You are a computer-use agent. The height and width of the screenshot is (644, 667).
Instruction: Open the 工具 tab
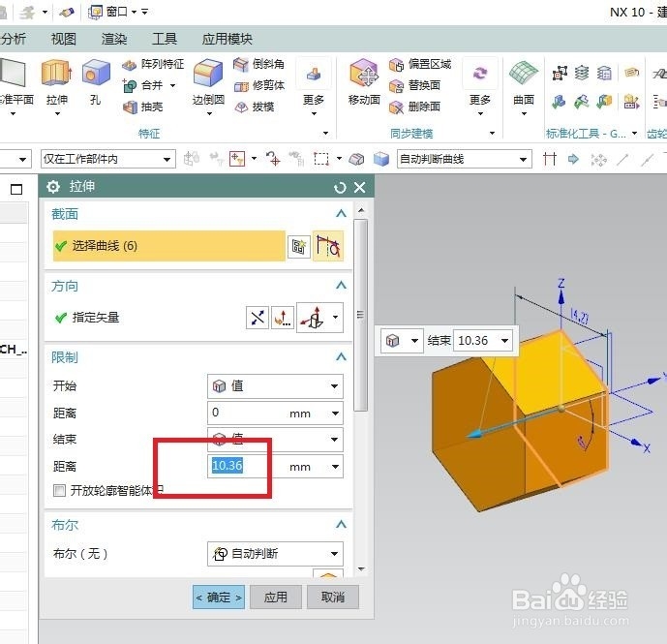pyautogui.click(x=165, y=39)
